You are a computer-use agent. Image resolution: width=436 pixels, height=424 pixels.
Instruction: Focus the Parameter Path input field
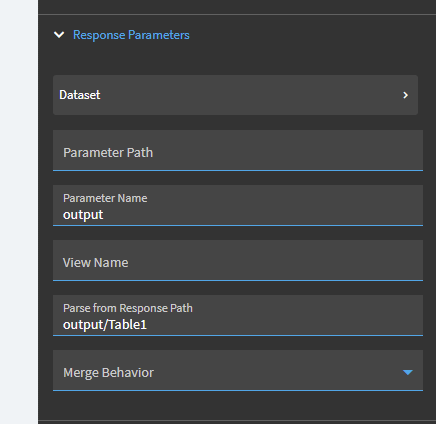click(238, 150)
